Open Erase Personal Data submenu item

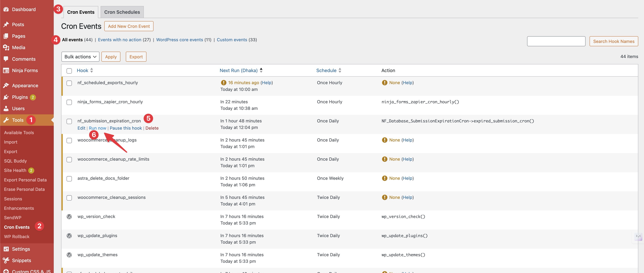tap(24, 189)
